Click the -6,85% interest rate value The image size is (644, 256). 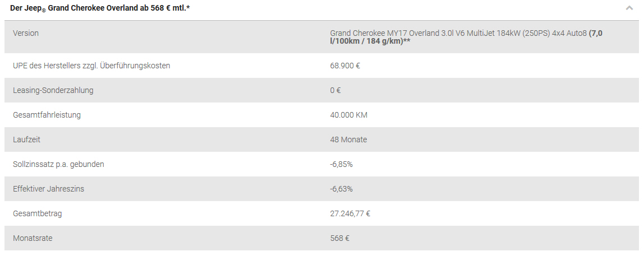click(x=341, y=164)
